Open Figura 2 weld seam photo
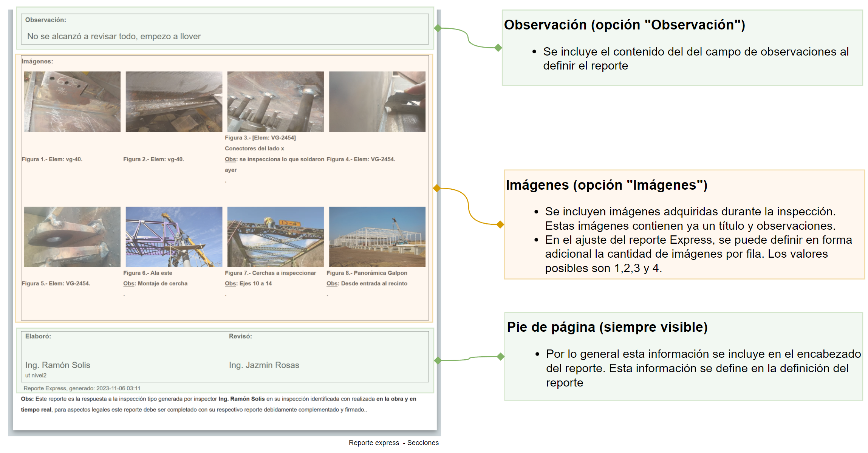 (x=174, y=101)
